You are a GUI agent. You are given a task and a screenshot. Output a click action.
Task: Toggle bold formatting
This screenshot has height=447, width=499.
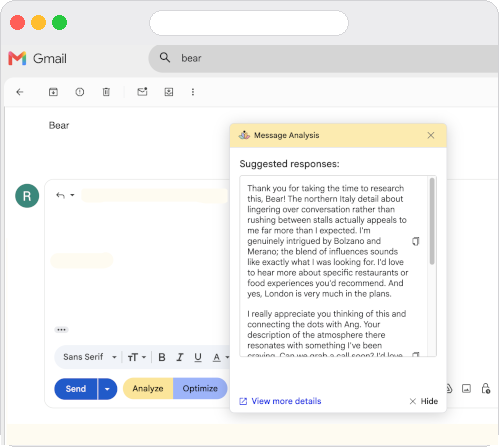coord(162,357)
